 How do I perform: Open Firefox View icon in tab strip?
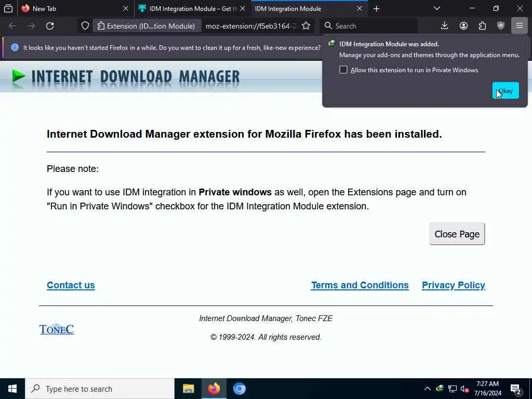8,8
